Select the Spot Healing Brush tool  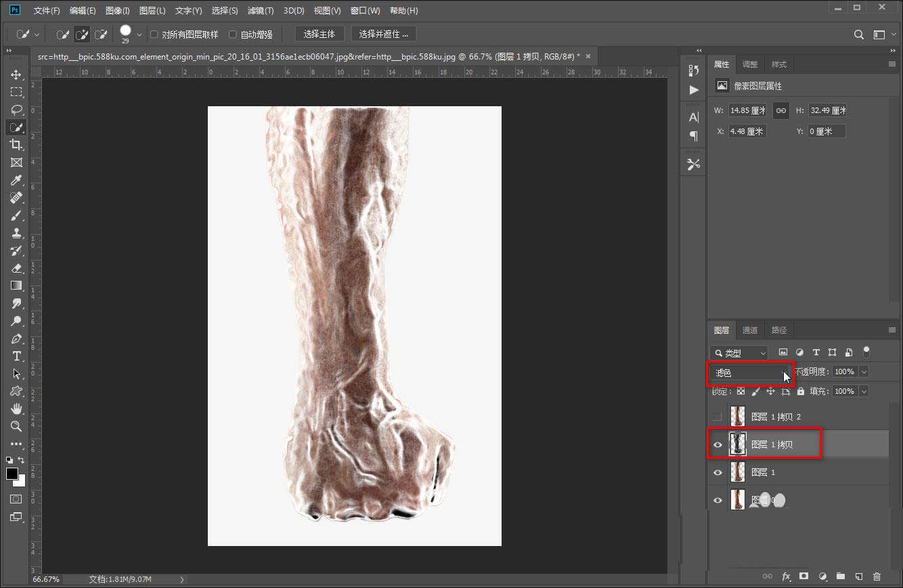[x=16, y=198]
